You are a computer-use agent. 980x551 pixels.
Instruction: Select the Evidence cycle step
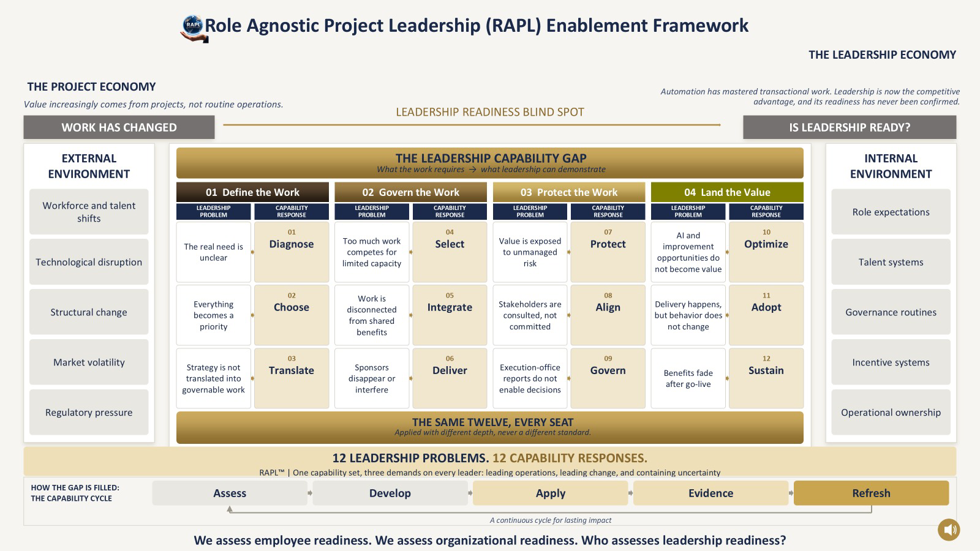pos(710,493)
